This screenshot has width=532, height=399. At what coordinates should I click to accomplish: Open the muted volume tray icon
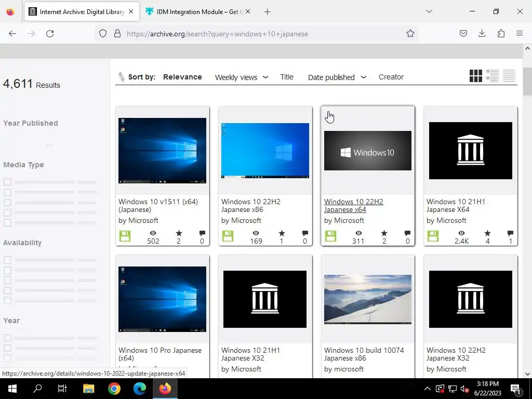click(465, 389)
